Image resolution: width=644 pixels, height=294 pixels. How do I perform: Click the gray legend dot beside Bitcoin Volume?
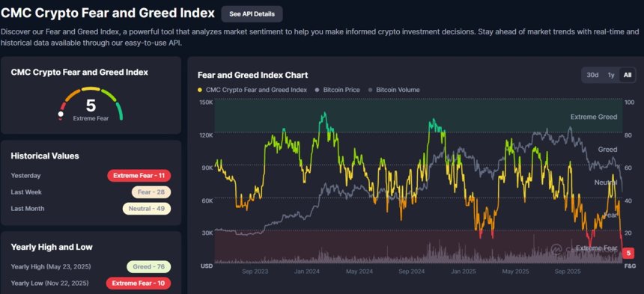pyautogui.click(x=371, y=90)
